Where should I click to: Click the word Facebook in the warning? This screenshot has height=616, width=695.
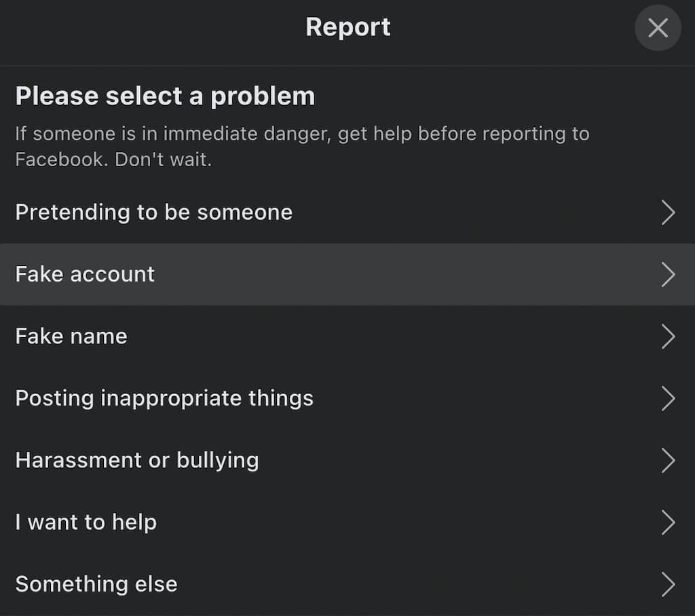tap(61, 160)
